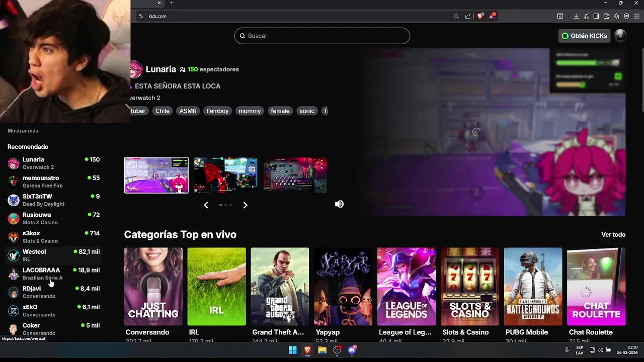This screenshot has height=362, width=644.
Task: Mute the featured stream volume icon
Action: pyautogui.click(x=340, y=204)
